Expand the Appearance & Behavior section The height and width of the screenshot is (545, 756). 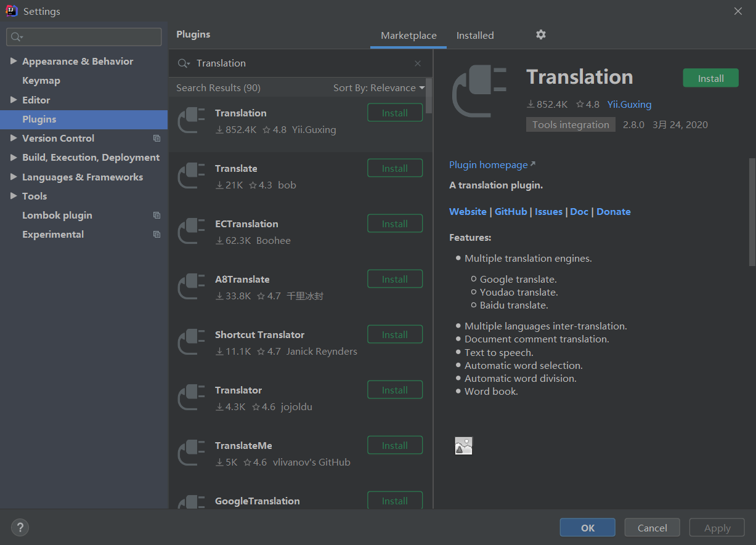(14, 62)
